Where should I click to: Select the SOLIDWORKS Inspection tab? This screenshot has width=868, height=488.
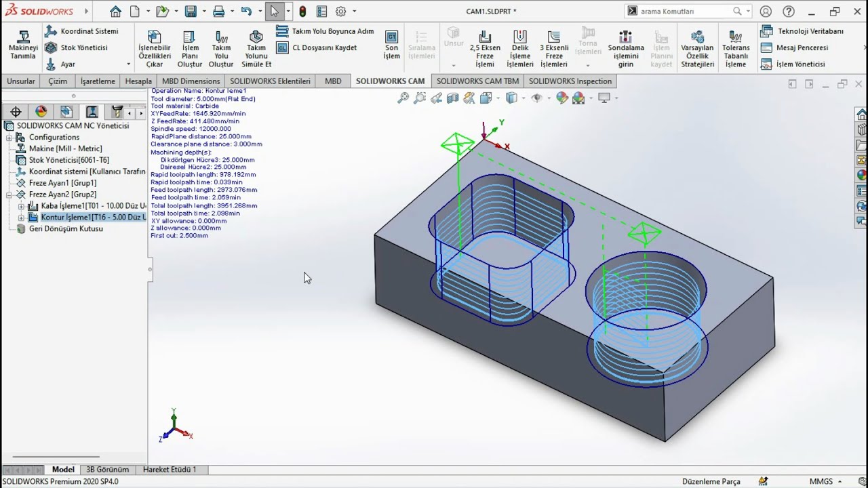pos(570,81)
